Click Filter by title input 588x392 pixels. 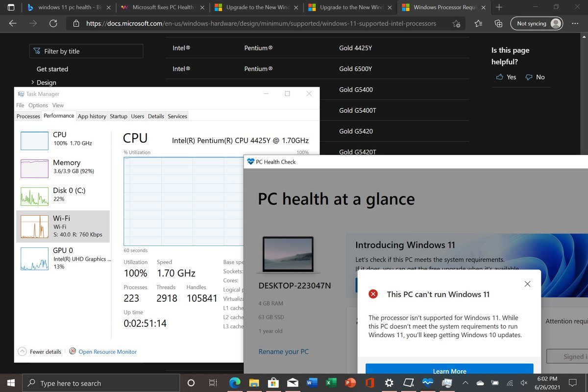pyautogui.click(x=86, y=51)
